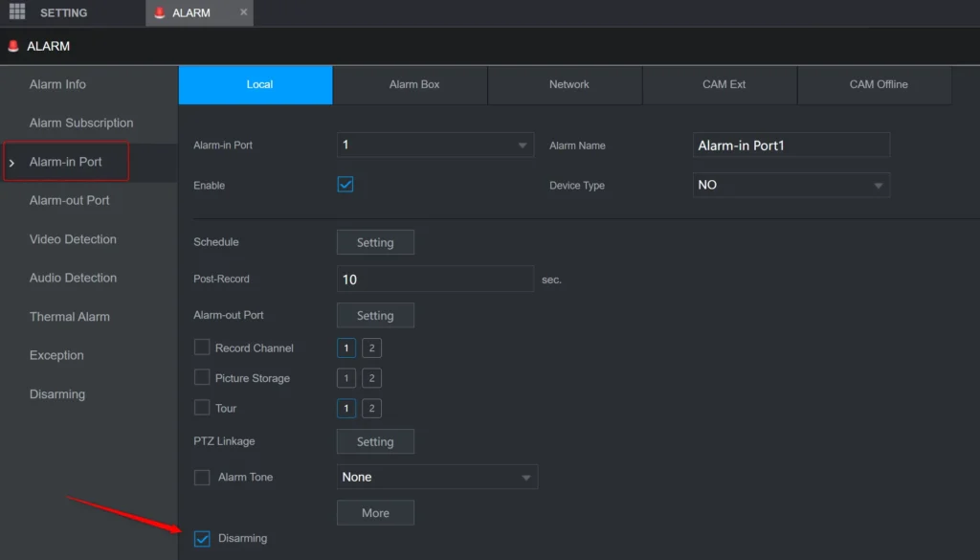Open the Alarm-in Port number dropdown

tap(435, 145)
